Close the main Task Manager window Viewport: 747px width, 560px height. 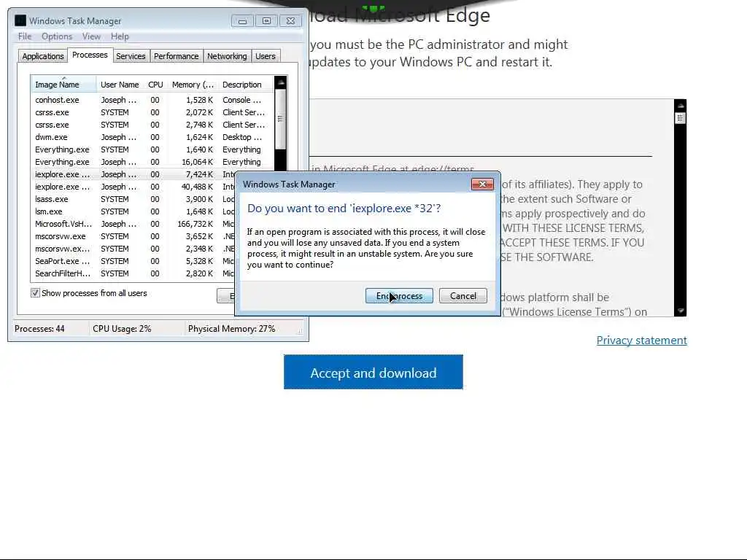[290, 21]
